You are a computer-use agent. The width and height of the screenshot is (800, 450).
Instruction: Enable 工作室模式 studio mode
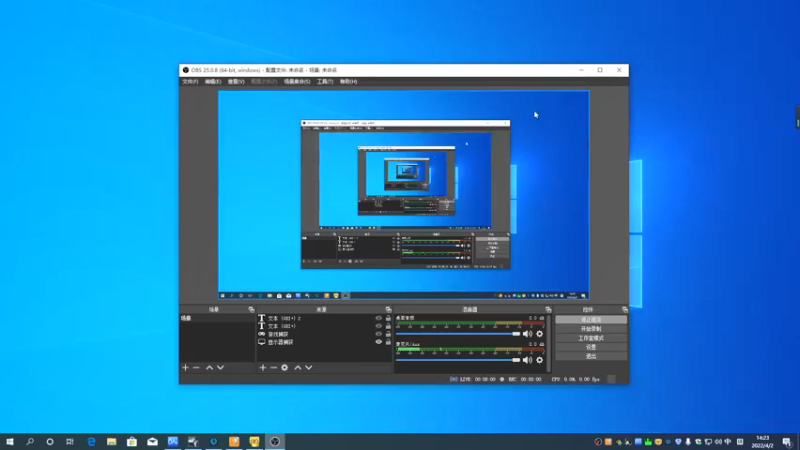591,338
